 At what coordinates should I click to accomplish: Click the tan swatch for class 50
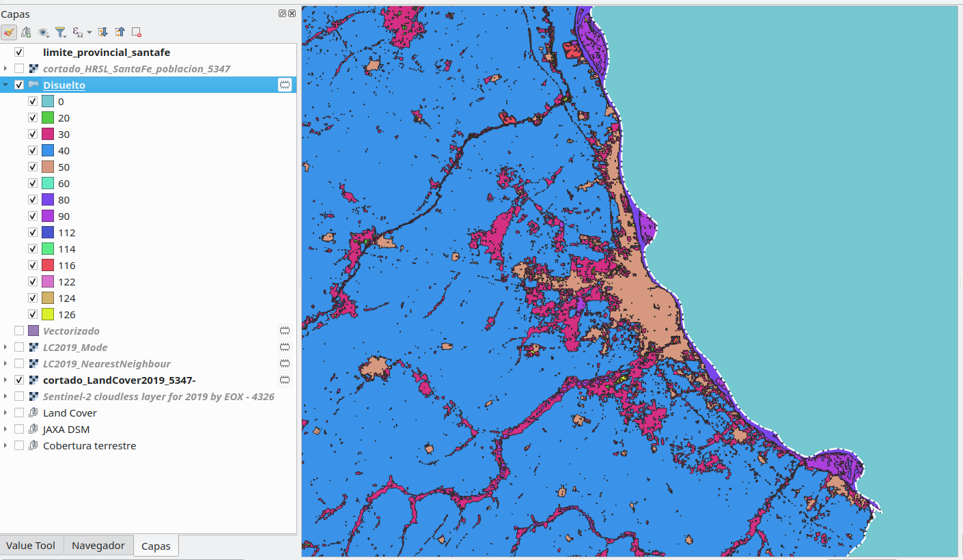point(48,167)
